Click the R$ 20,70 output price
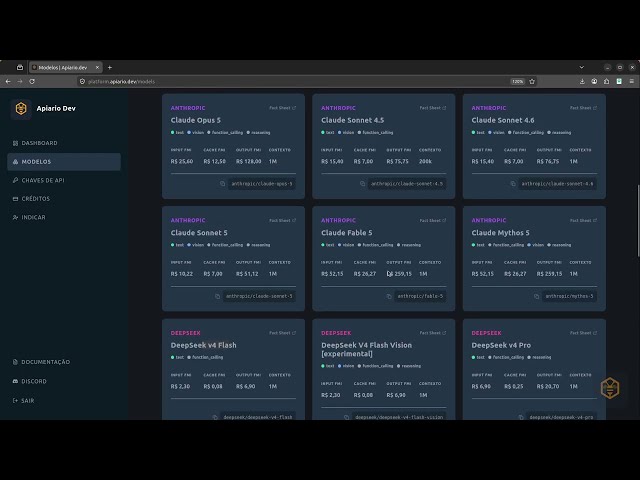Image resolution: width=640 pixels, height=480 pixels. 548,387
